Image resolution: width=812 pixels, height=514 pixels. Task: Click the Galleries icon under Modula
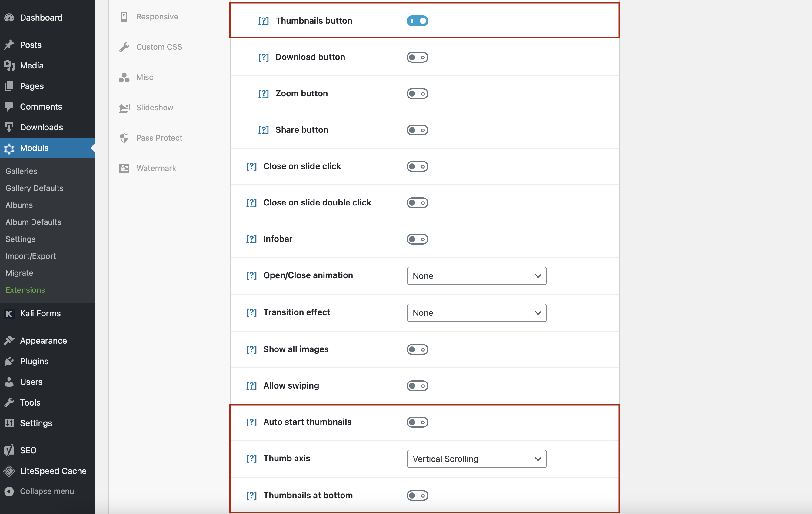21,171
